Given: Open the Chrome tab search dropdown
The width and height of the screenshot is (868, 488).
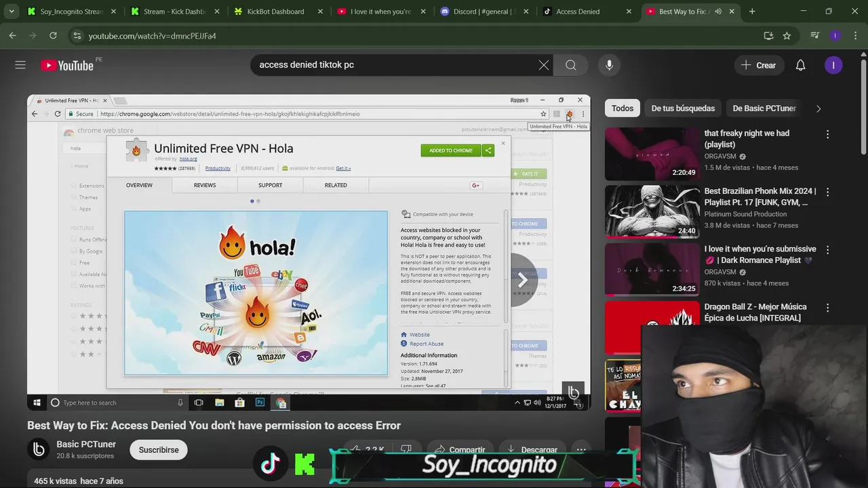Looking at the screenshot, I should (x=12, y=12).
